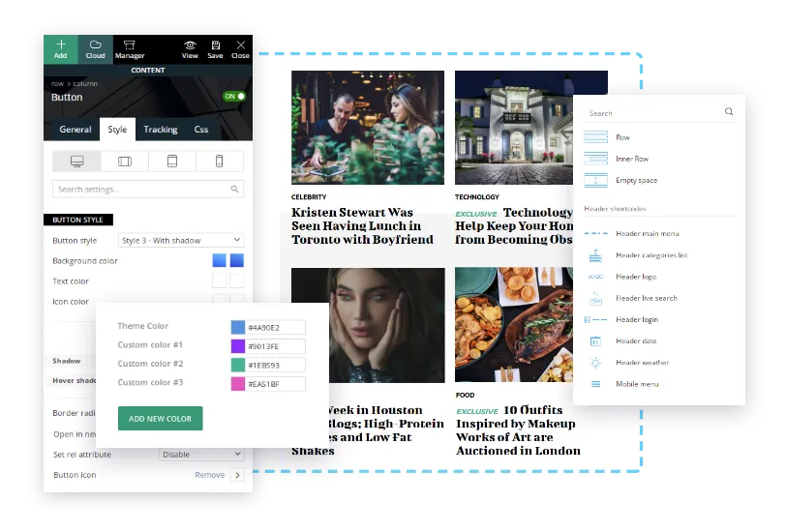
Task: Select the Header login icon
Action: tap(595, 319)
